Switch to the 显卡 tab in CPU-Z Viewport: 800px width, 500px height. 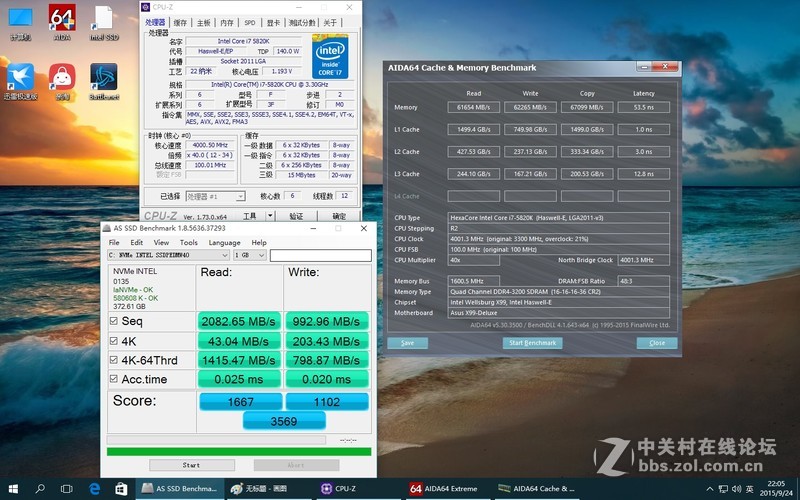click(273, 22)
